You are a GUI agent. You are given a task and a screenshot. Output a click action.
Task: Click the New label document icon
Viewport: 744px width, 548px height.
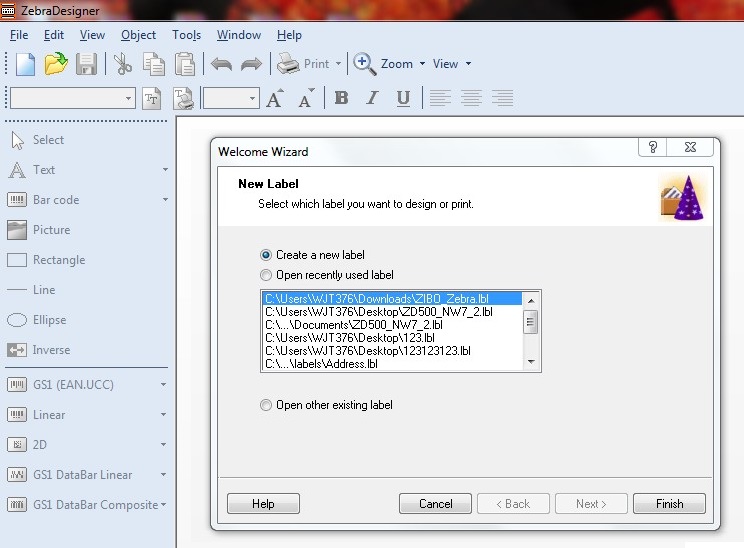click(25, 64)
